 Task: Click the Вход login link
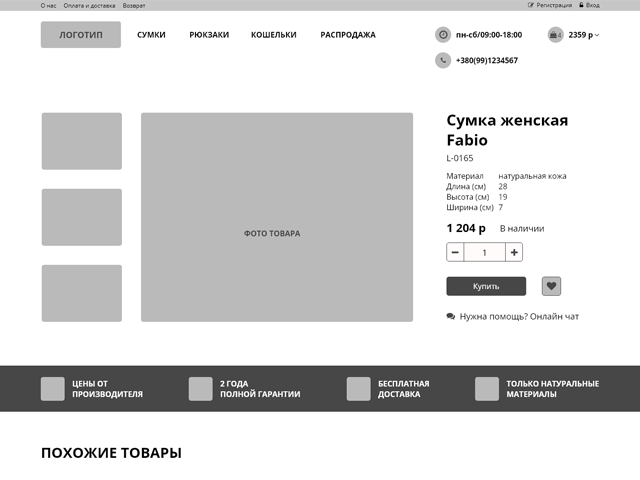click(593, 5)
